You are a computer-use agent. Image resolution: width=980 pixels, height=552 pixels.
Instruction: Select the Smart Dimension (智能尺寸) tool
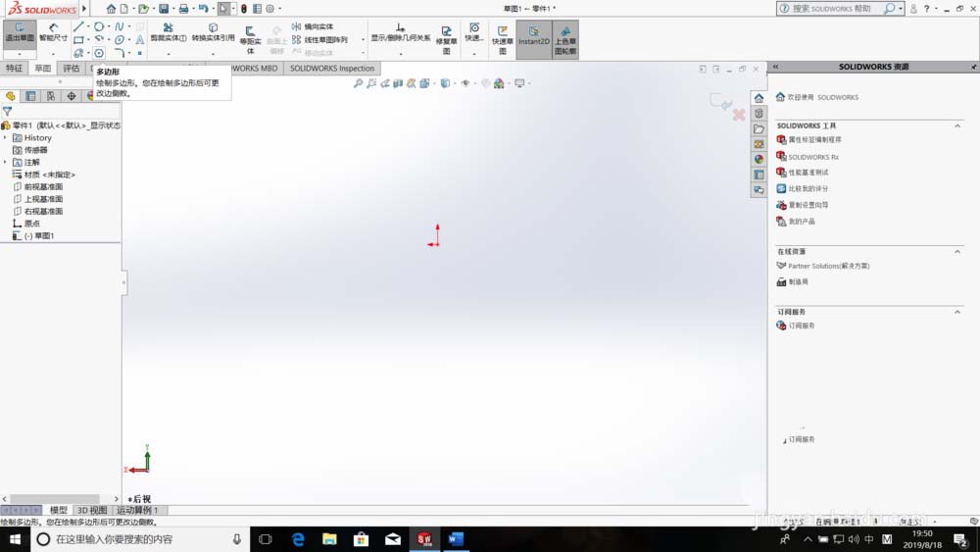point(53,33)
